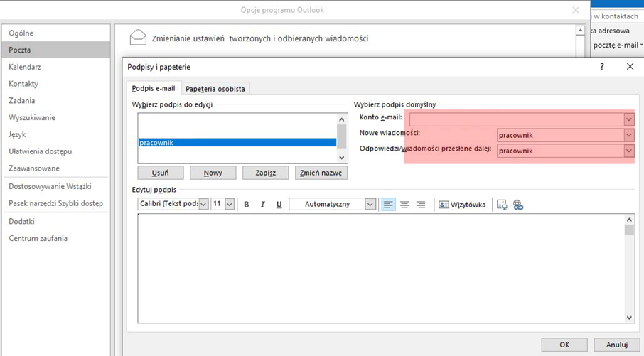Expand the Nowe wiadomości signature dropdown
This screenshot has height=356, width=644.
628,135
